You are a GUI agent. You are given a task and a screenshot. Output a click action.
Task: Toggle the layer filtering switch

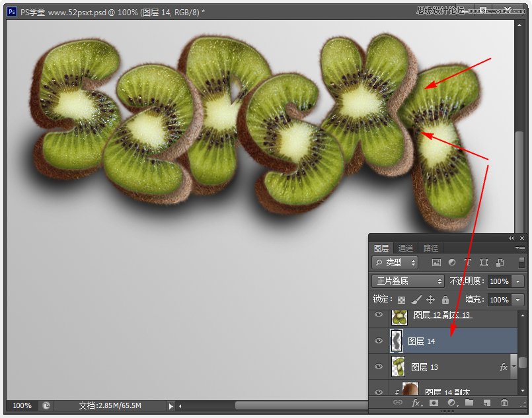(522, 262)
